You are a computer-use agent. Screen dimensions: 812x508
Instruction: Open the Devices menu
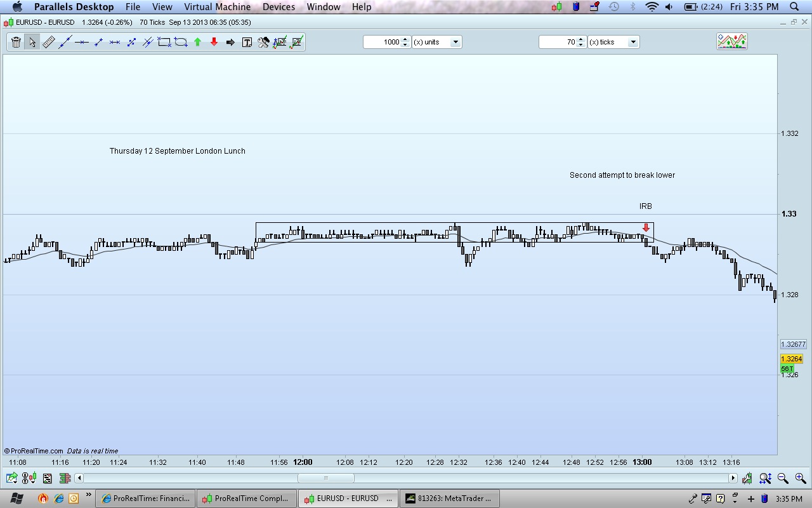click(x=278, y=7)
